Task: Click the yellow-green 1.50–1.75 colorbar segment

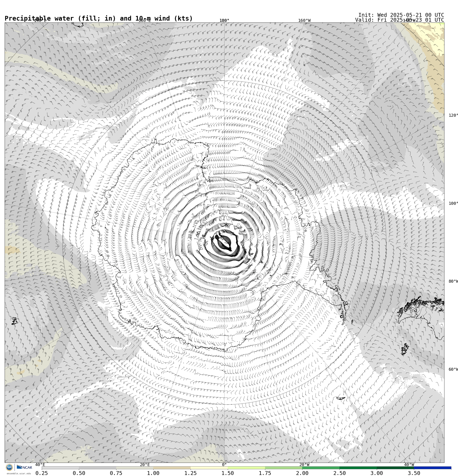Action: (246, 468)
